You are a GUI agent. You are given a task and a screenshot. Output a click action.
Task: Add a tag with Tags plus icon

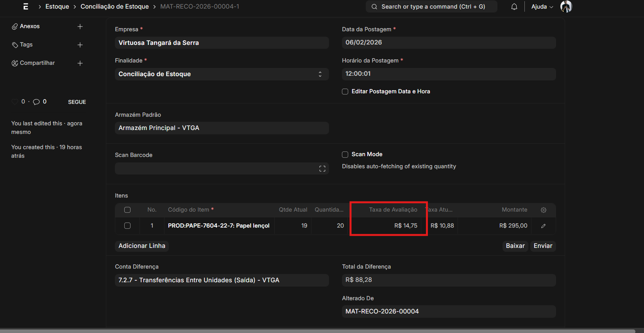80,45
